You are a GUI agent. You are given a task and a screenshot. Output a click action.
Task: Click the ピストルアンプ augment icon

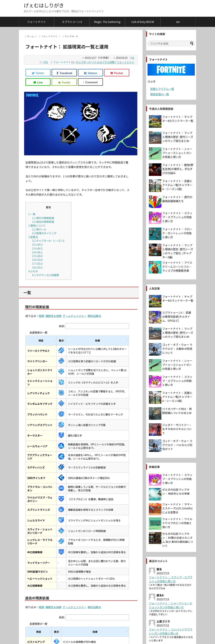(x=56, y=641)
